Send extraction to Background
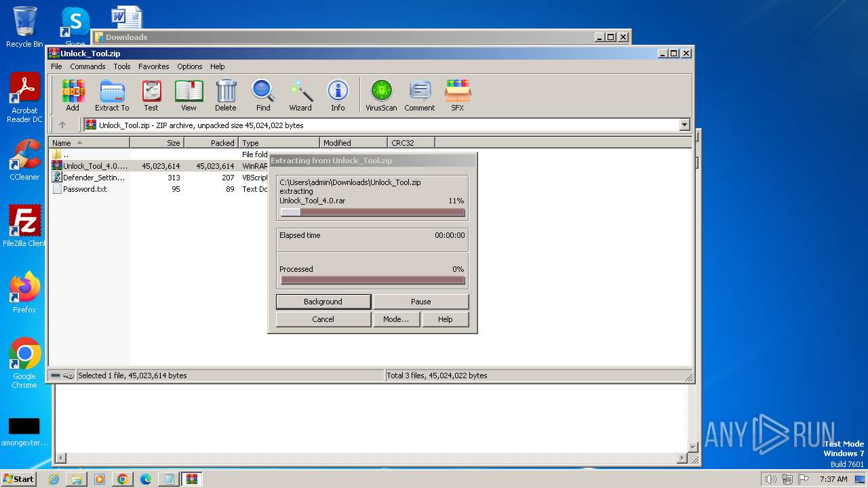This screenshot has height=488, width=868. point(323,302)
